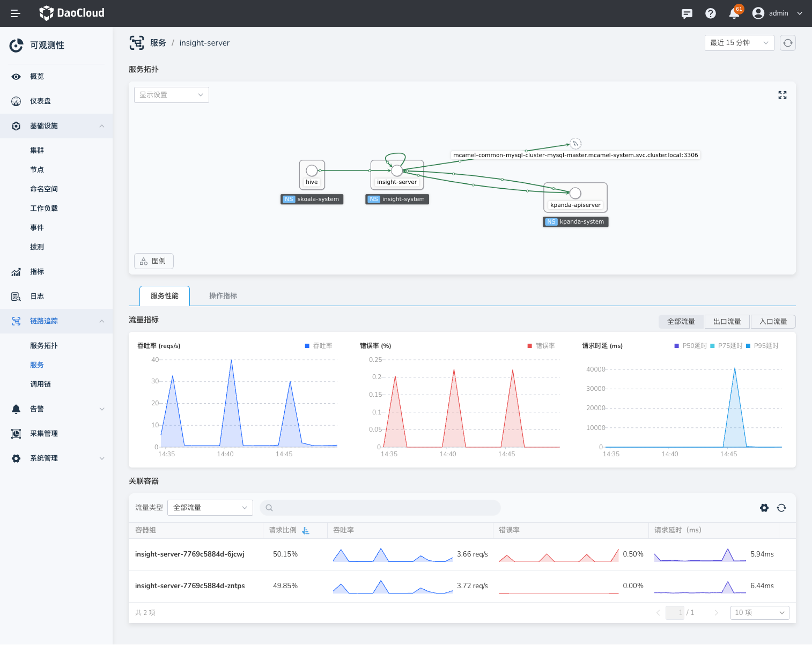Screen dimensions: 812x645
Task: Open the help question mark icon
Action: [711, 13]
